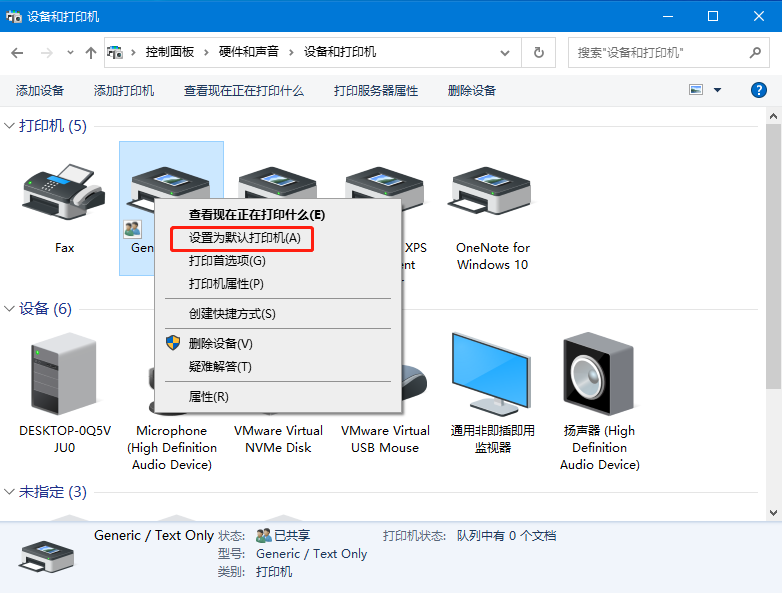Viewport: 782px width, 593px height.
Task: Click the forward navigation arrow
Action: [x=47, y=53]
